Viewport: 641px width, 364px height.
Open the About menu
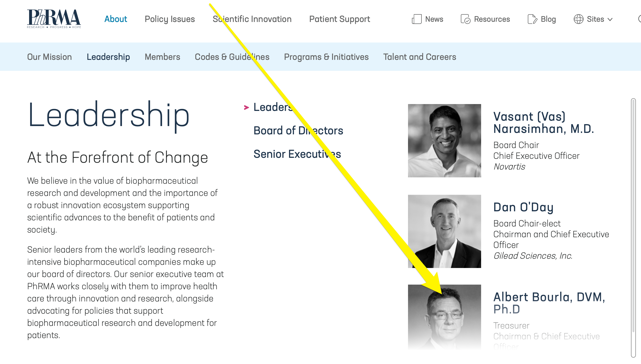point(116,19)
